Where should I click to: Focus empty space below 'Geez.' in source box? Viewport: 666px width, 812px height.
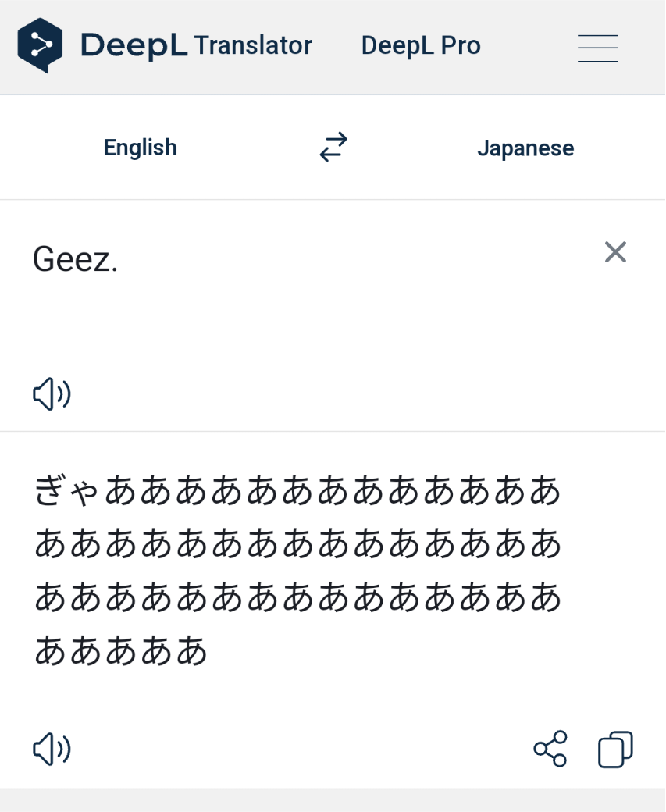(312, 328)
